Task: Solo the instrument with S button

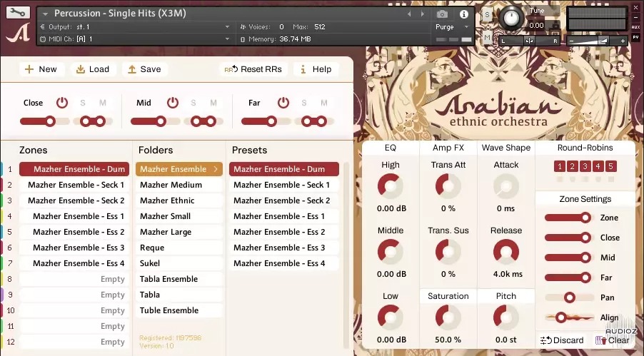Action: click(487, 15)
